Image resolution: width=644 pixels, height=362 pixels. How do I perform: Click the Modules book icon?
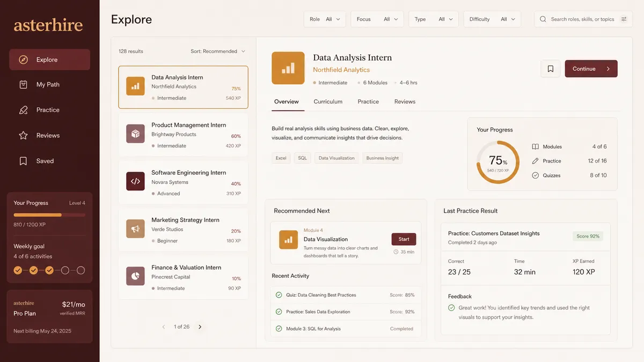[535, 146]
